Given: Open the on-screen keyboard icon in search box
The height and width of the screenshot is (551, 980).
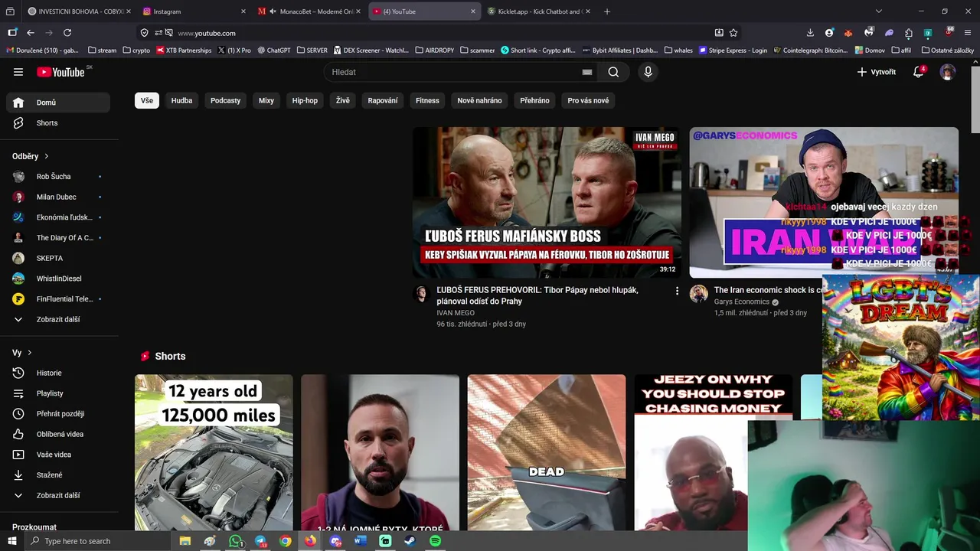Looking at the screenshot, I should [587, 72].
